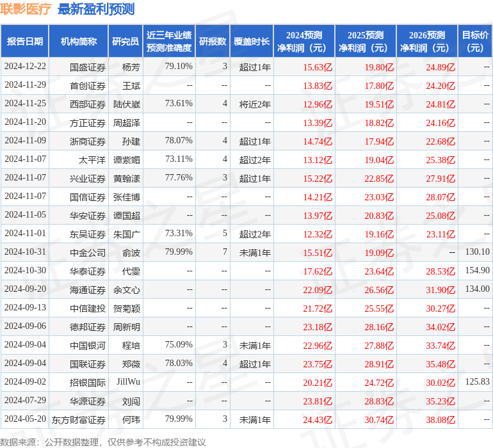Viewport: 493px width, 448px height.
Task: Click the 2026预测净利润 column header
Action: [x=427, y=41]
